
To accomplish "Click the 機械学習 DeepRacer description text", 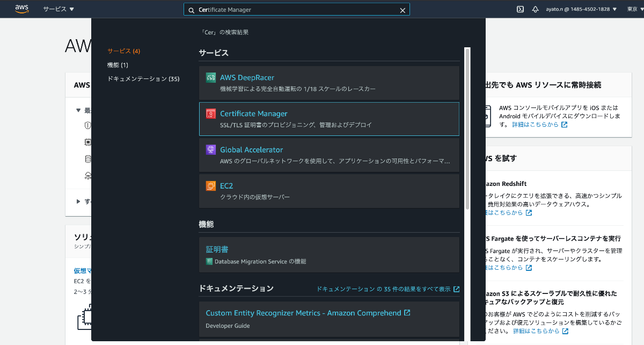I will (x=298, y=89).
